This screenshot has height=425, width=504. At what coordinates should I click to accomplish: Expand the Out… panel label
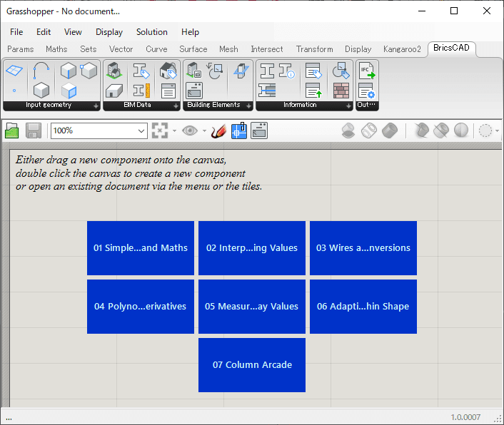(367, 106)
